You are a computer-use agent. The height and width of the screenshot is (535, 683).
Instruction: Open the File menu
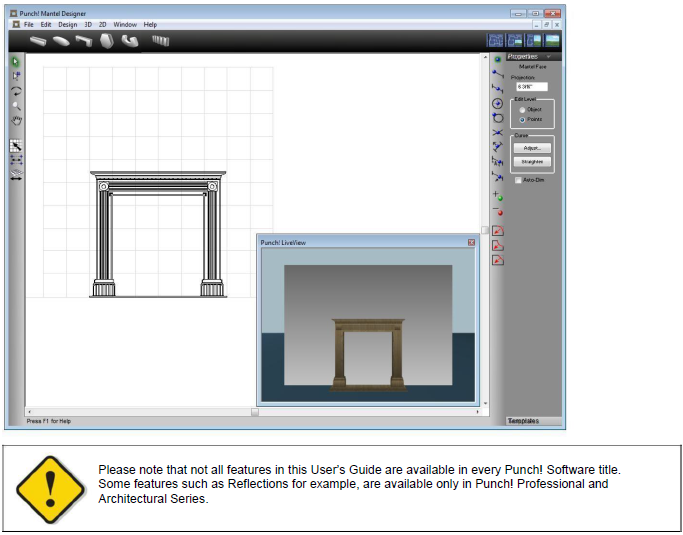click(28, 25)
